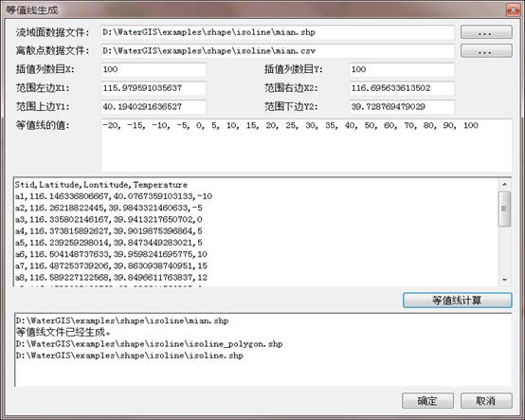Select the a2 data row
The width and height of the screenshot is (525, 420).
point(109,208)
